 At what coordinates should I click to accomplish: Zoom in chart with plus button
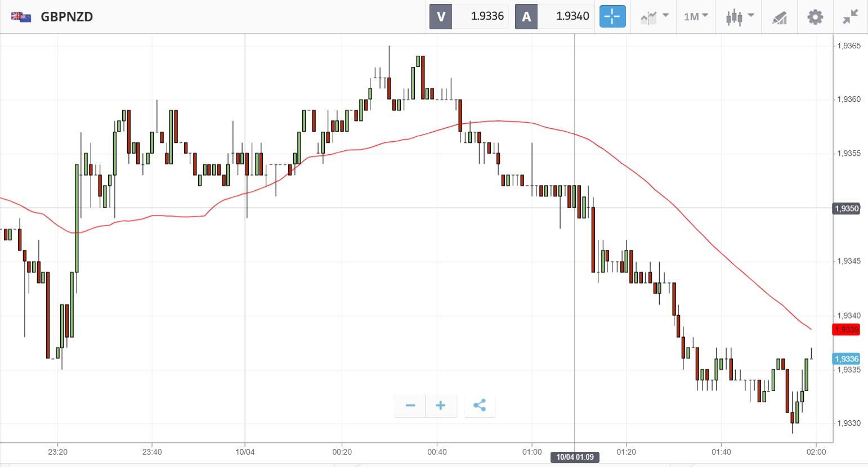(441, 406)
